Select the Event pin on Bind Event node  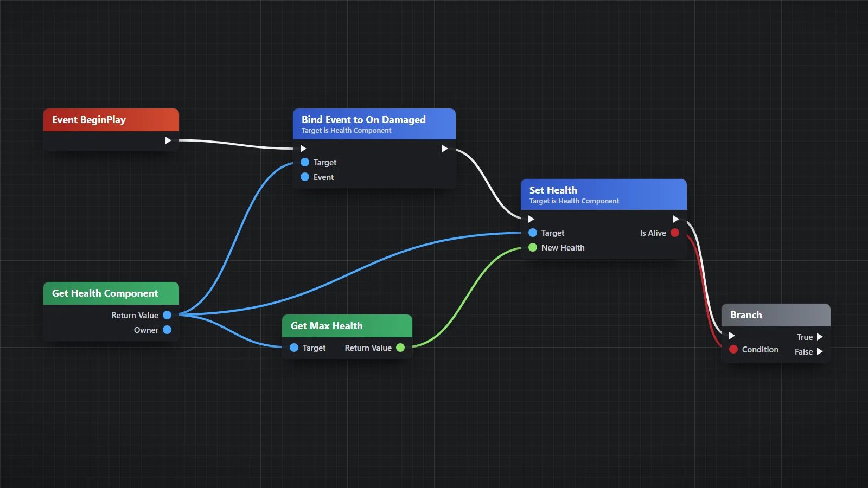click(x=305, y=177)
